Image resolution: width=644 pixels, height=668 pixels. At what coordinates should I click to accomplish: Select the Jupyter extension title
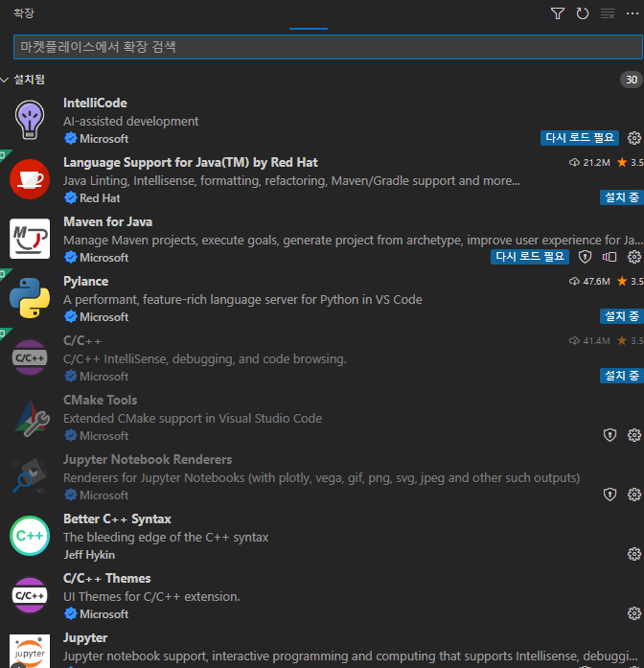click(x=85, y=637)
